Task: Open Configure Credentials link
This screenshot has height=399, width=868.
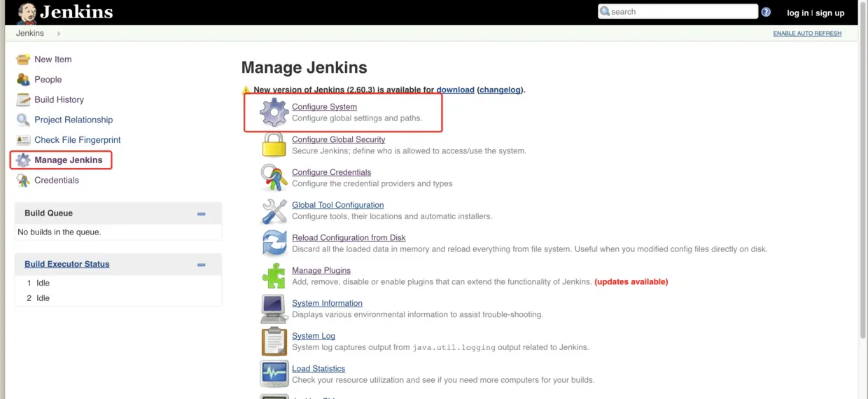Action: [x=331, y=172]
